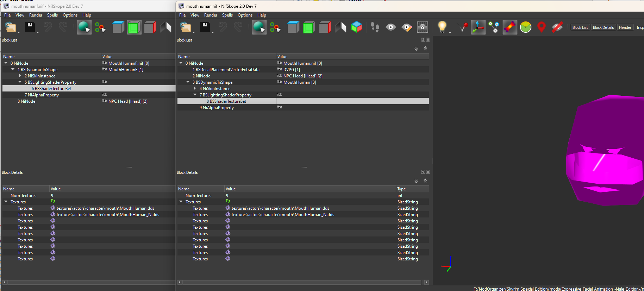Open Help menu in mouthhumanf.nif window
The image size is (644, 291).
pyautogui.click(x=87, y=15)
